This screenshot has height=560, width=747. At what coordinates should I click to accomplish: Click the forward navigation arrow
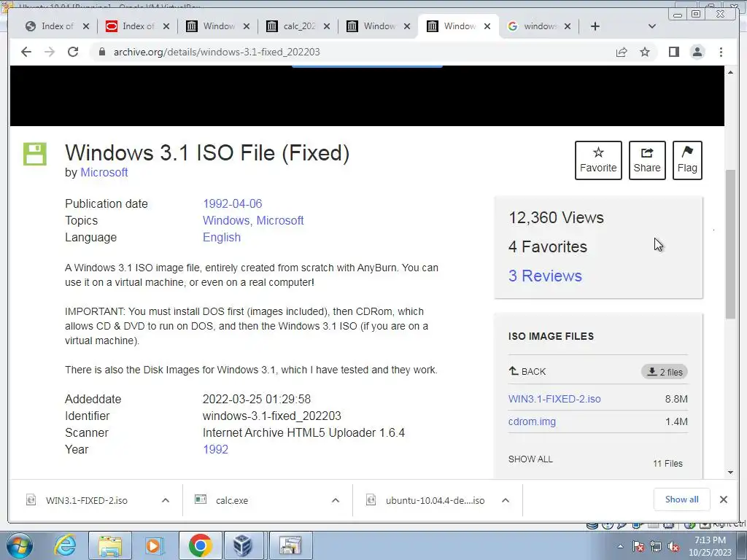click(50, 52)
